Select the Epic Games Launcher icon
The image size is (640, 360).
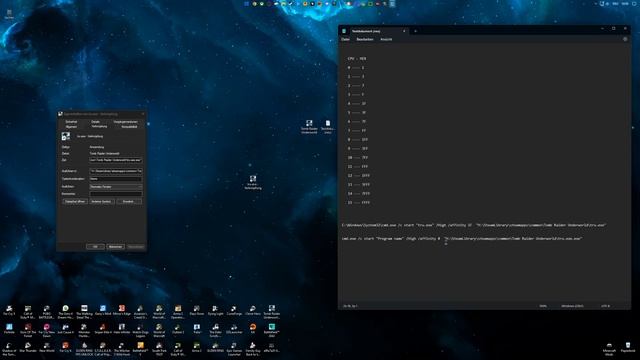click(x=234, y=349)
